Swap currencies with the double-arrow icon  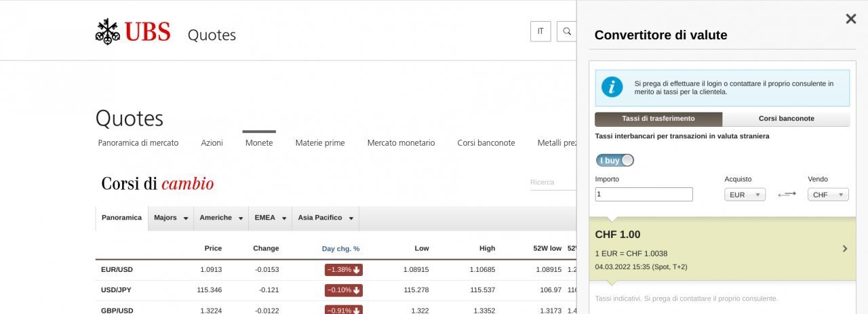[x=787, y=195]
